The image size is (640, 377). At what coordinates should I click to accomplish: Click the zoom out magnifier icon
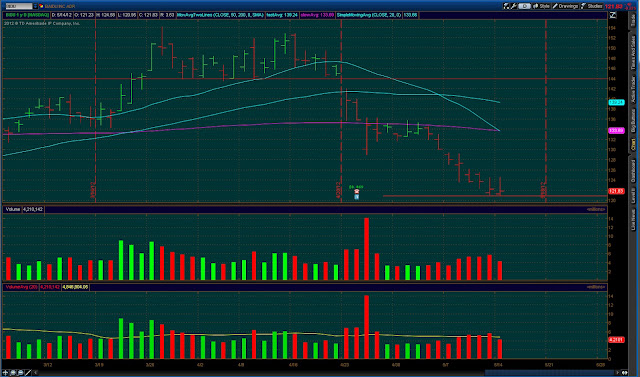tap(20, 373)
